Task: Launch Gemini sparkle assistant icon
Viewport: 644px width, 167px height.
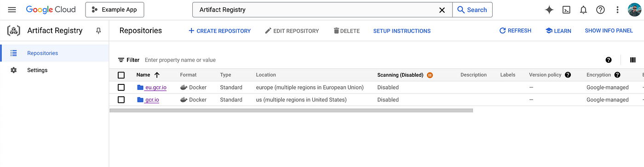Action: coord(549,10)
